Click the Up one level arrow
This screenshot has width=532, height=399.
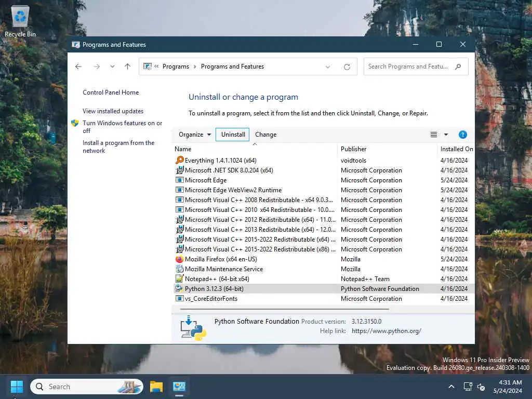pyautogui.click(x=127, y=66)
